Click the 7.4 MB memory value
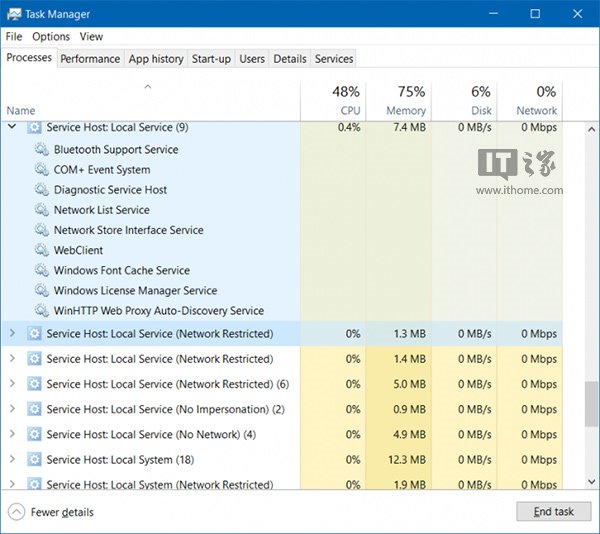The height and width of the screenshot is (534, 600). pos(409,127)
